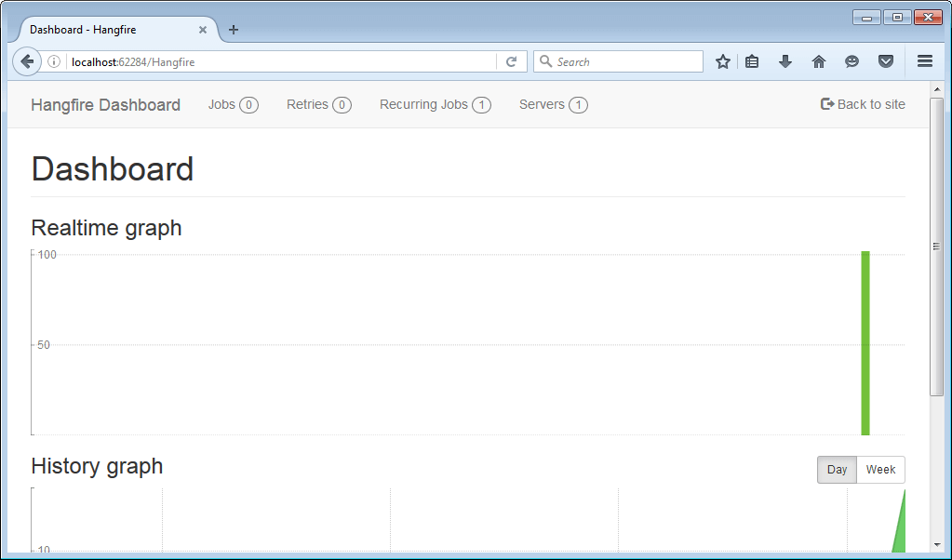
Task: Switch history graph to Week view
Action: [880, 470]
